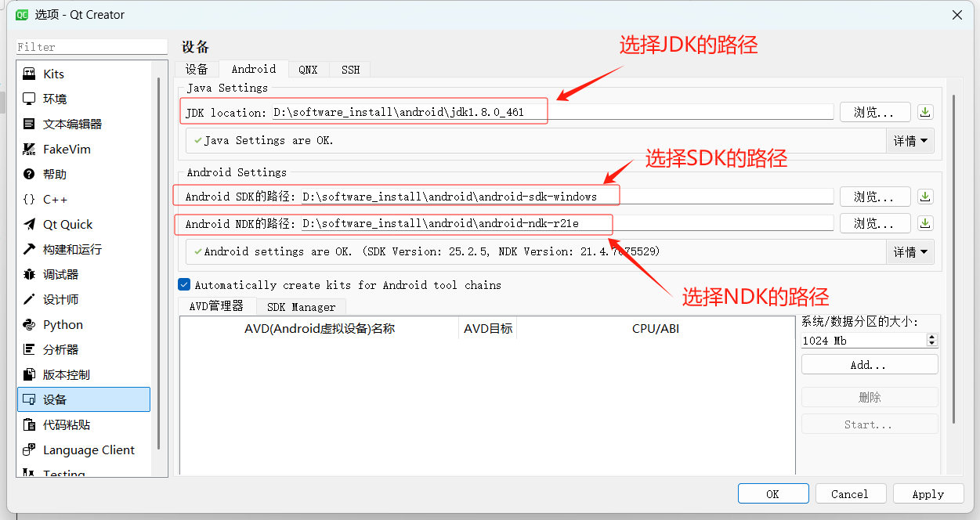
Task: Click the Android NDK path field
Action: tap(567, 223)
